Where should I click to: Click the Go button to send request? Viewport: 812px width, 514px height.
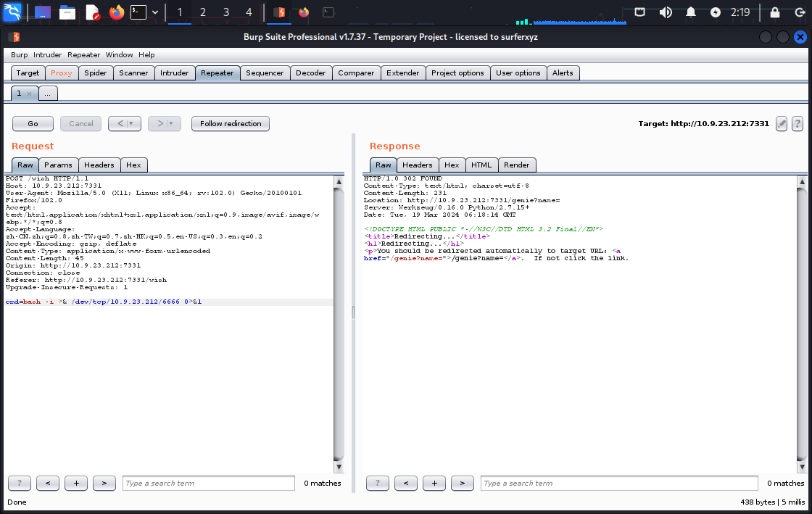click(33, 123)
